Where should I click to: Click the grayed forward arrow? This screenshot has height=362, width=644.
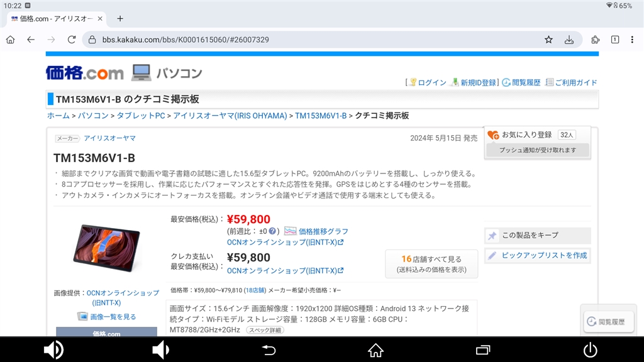(x=51, y=40)
